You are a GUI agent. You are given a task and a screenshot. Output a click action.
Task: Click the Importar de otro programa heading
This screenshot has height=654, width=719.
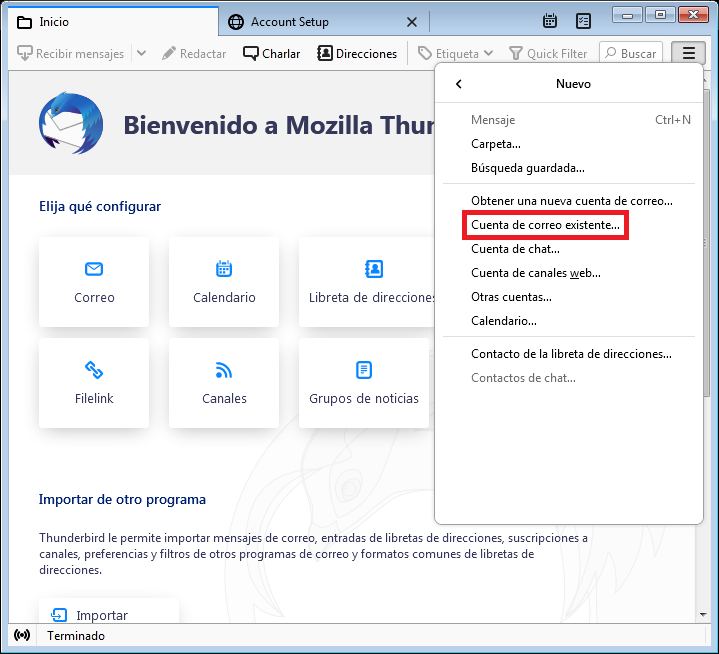122,499
